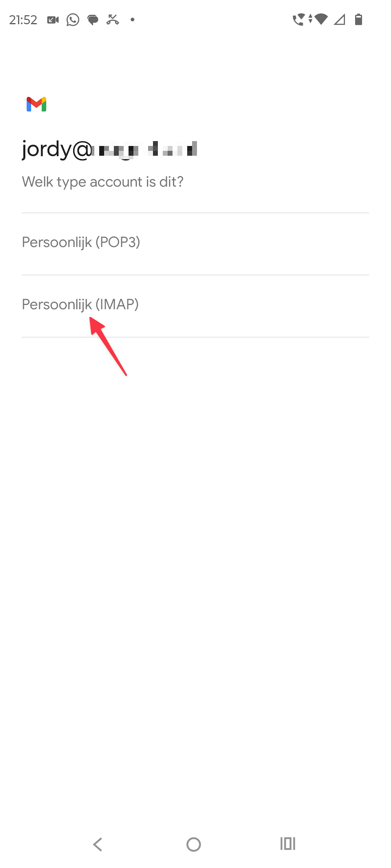
Task: Tap the mobile signal strength icon
Action: click(340, 20)
